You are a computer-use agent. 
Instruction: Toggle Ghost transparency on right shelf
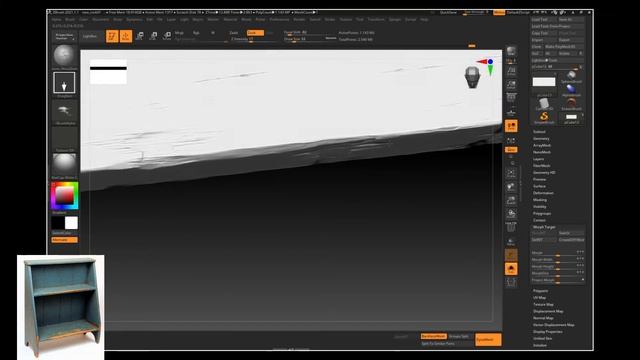(x=511, y=255)
